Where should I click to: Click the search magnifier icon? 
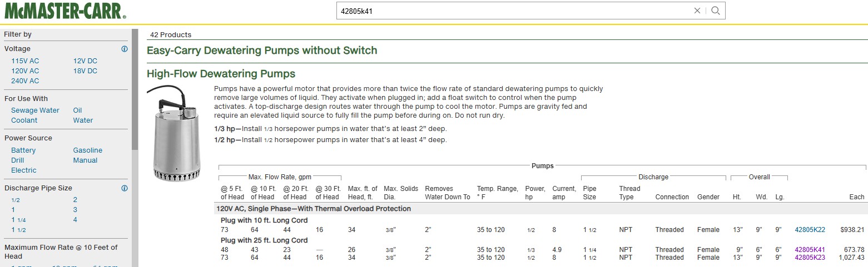(716, 11)
